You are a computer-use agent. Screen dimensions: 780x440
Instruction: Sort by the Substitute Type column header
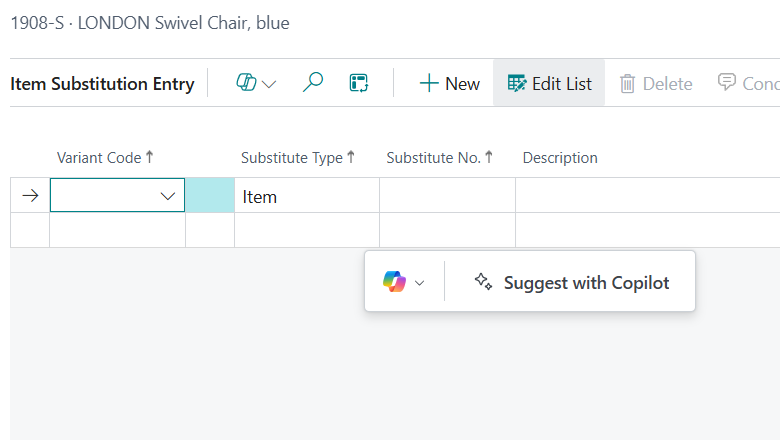click(x=297, y=157)
